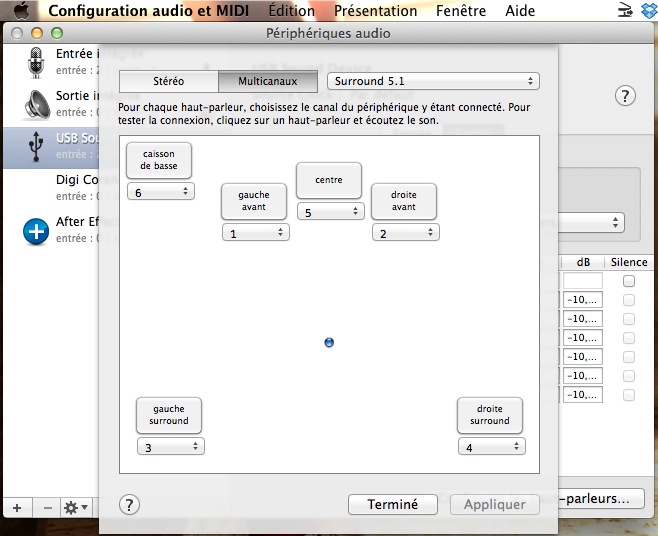Open the Configuration audio et MIDI menu
The height and width of the screenshot is (536, 658).
[149, 10]
